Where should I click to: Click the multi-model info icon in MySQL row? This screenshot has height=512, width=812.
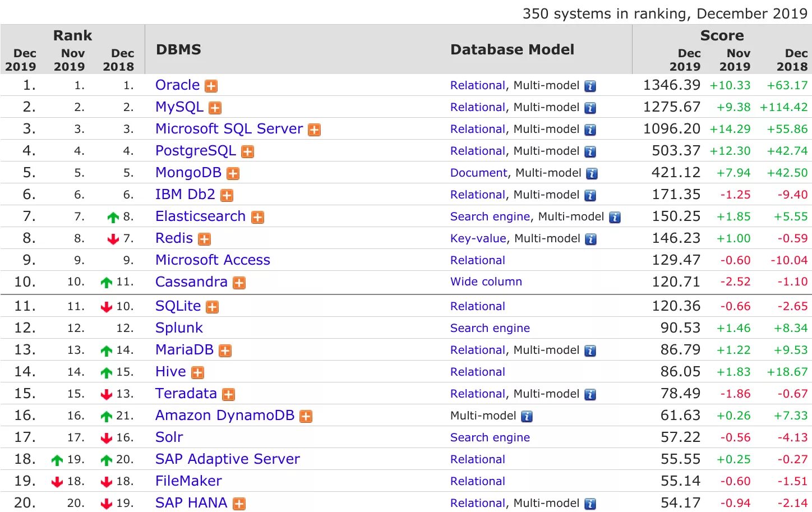click(x=590, y=108)
